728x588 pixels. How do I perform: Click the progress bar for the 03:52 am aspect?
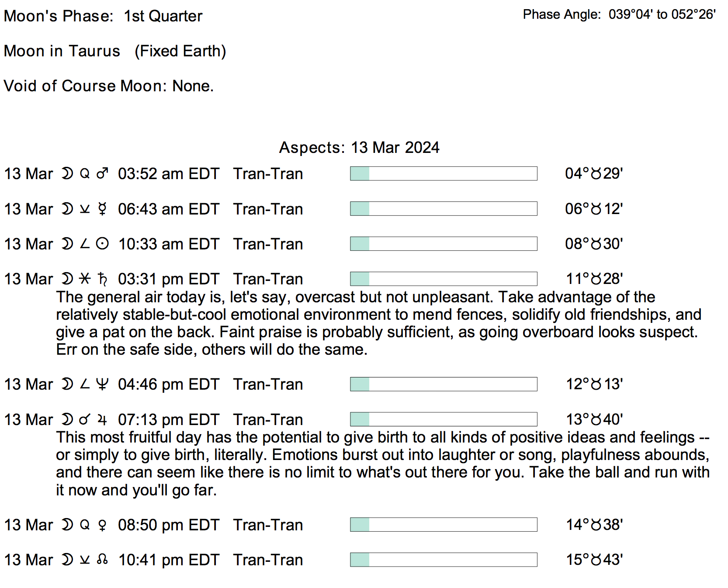[x=444, y=173]
